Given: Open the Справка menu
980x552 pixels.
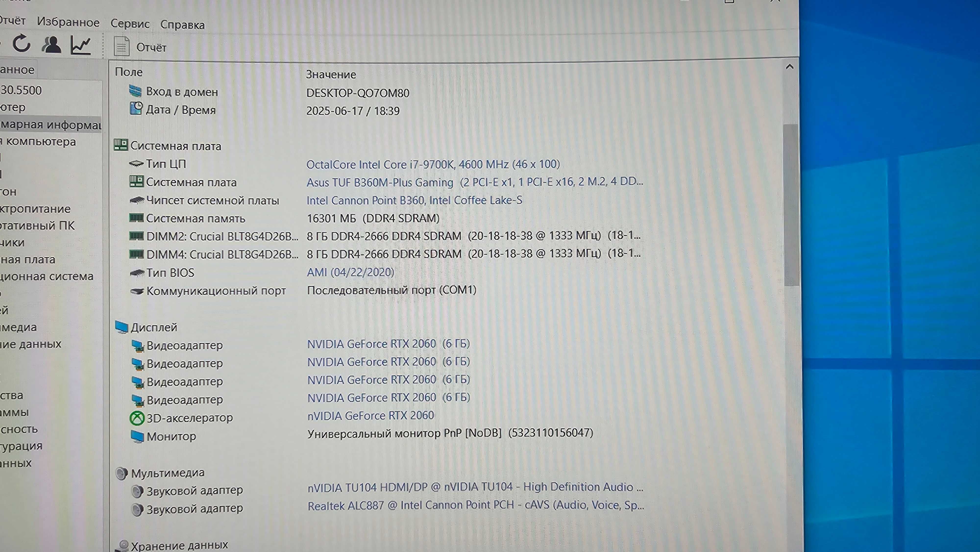Looking at the screenshot, I should click(183, 25).
